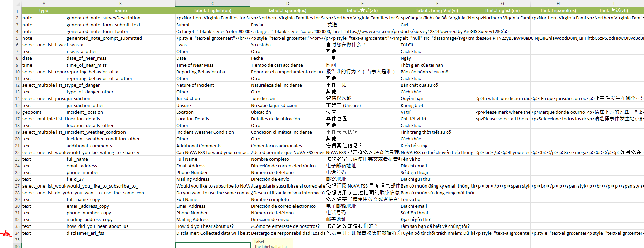644x248 pixels.
Task: Click cell 'generated_note_surveyDescription'
Action: 120,18
